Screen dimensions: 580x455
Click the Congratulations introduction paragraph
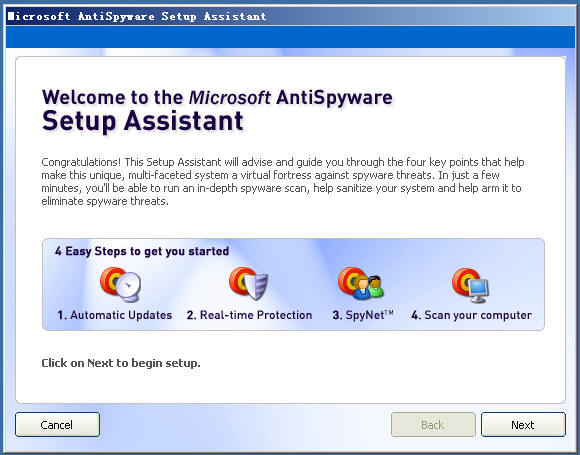pyautogui.click(x=283, y=182)
